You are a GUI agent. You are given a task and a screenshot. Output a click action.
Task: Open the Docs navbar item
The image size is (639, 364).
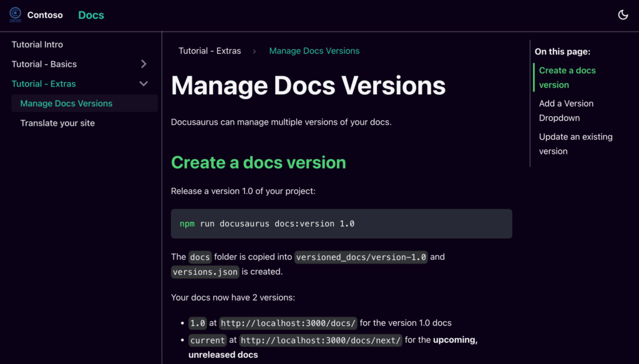pyautogui.click(x=91, y=15)
